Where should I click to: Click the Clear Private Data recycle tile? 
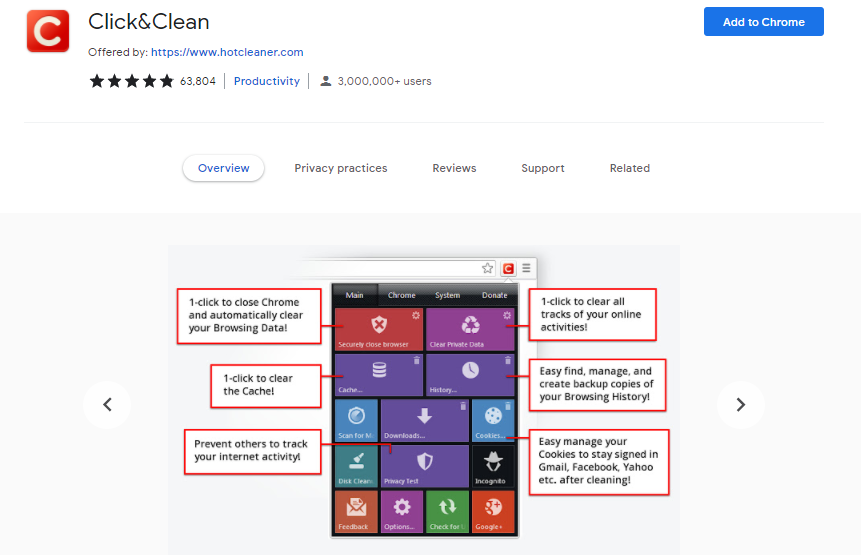pos(470,329)
